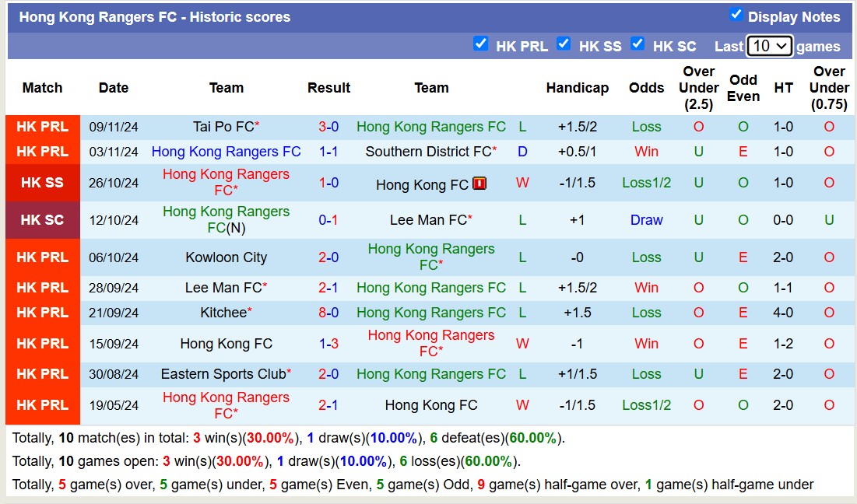This screenshot has width=857, height=504.
Task: Disable the HK PRL league filter
Action: pyautogui.click(x=481, y=45)
